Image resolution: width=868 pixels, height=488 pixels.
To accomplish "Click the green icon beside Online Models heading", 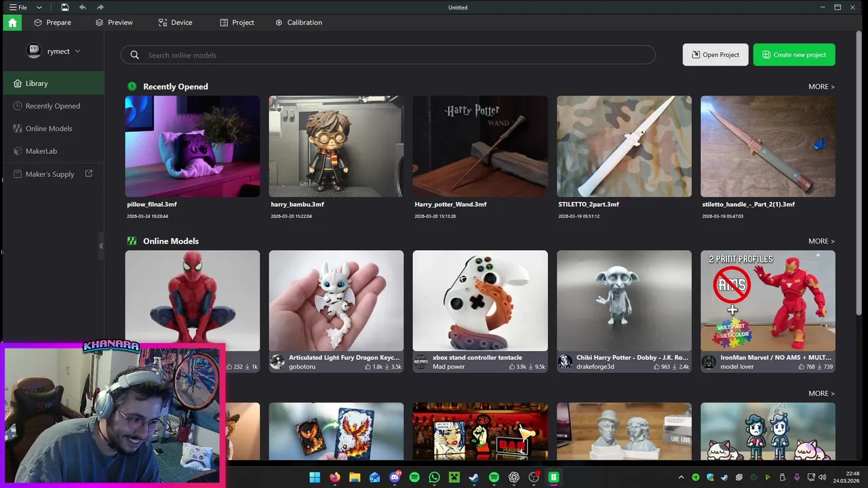I will tap(132, 241).
